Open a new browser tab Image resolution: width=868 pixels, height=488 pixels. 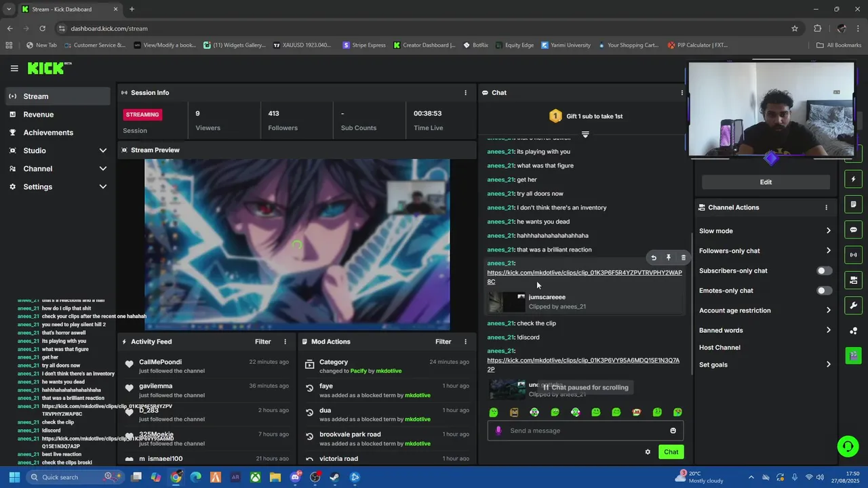[x=132, y=9]
